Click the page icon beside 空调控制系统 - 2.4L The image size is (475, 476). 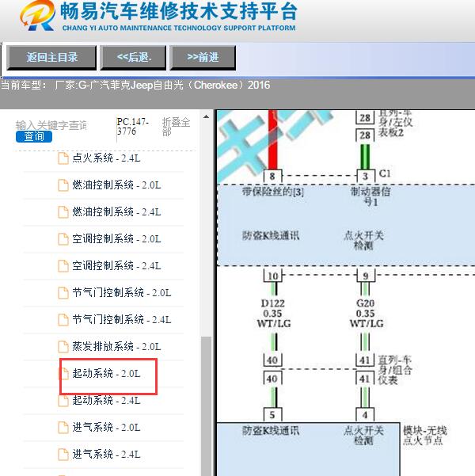(x=63, y=266)
